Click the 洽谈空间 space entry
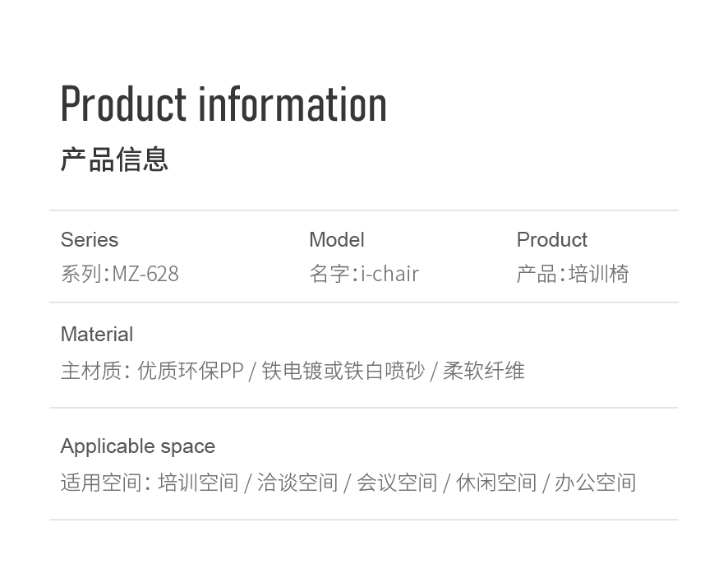Screen dimensions: 728x573 click(x=297, y=483)
